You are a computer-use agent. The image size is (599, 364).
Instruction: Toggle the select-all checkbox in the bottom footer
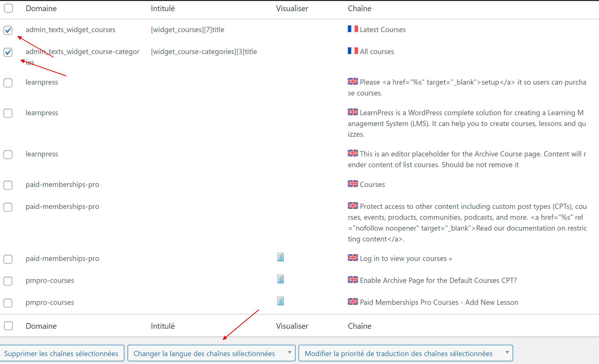coord(8,326)
